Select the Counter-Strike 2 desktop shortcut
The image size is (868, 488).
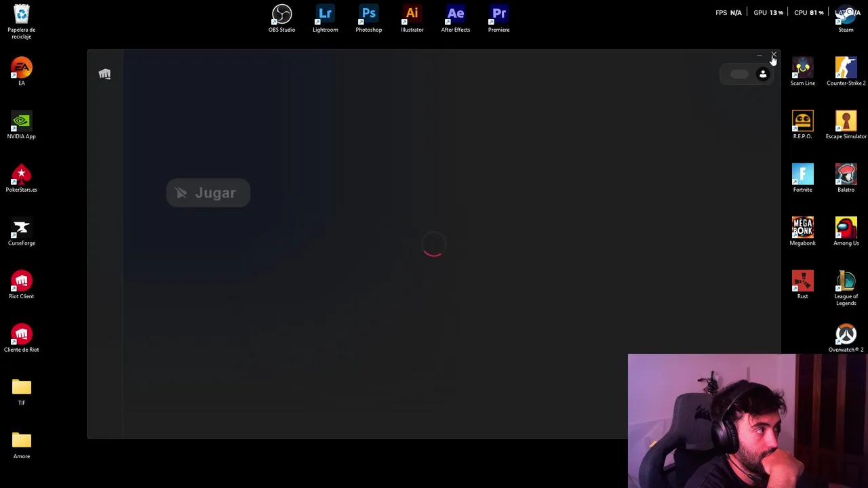(846, 71)
